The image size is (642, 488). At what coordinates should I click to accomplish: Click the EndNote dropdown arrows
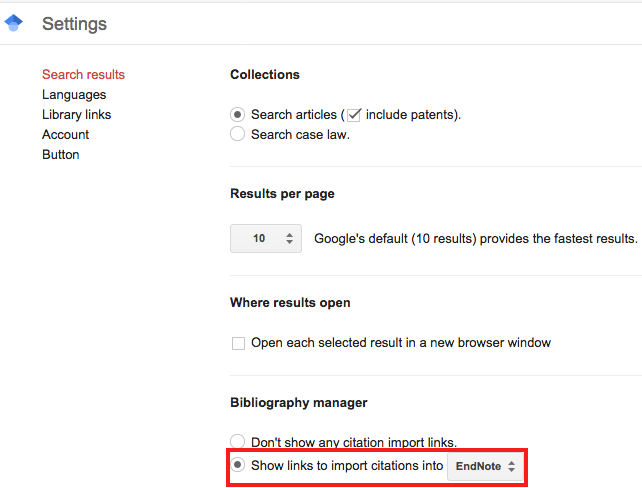pos(511,466)
